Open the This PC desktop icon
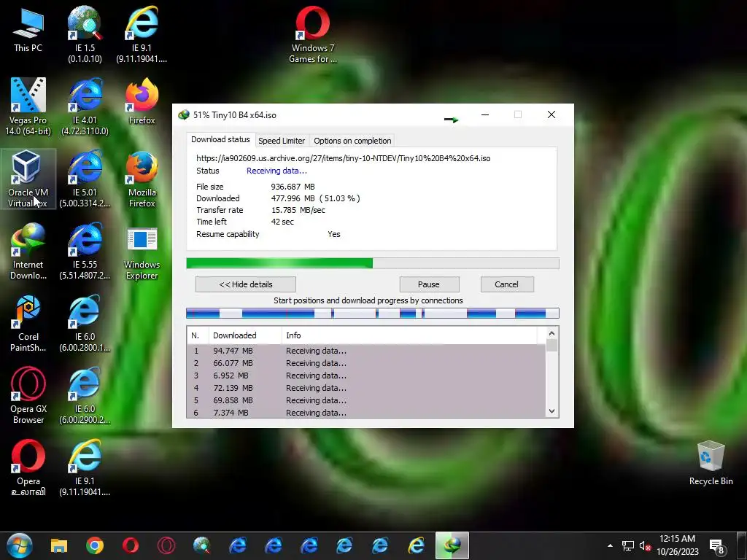This screenshot has height=560, width=747. tap(28, 29)
